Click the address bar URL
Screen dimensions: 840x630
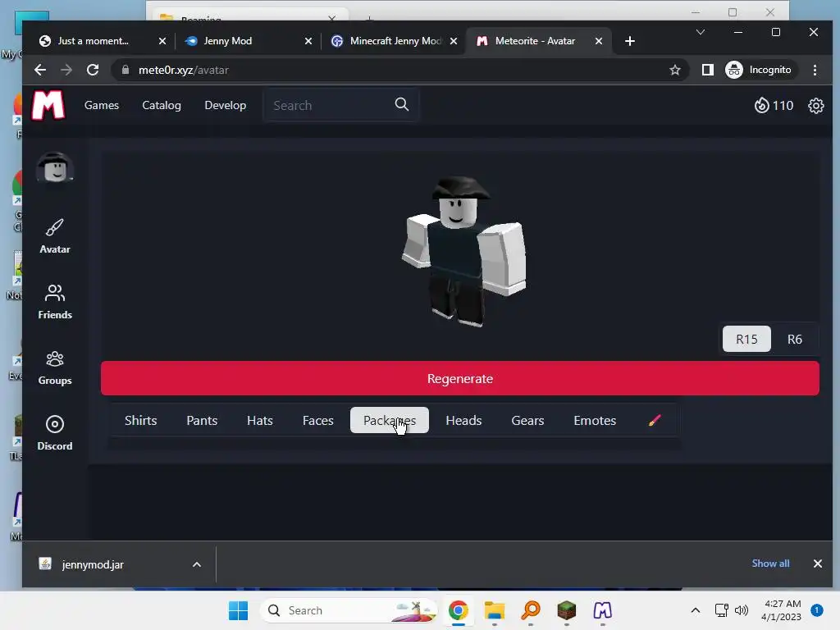point(183,70)
